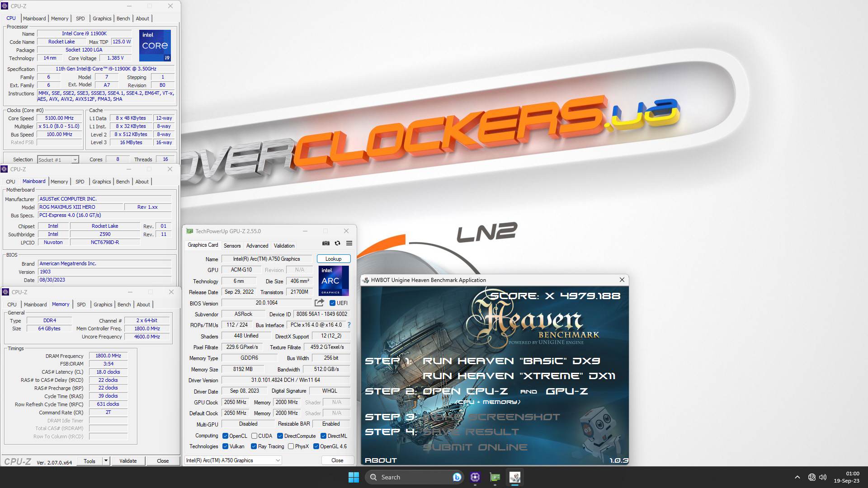
Task: Run Heaven "Xtreme" DX11 benchmark
Action: pyautogui.click(x=519, y=376)
